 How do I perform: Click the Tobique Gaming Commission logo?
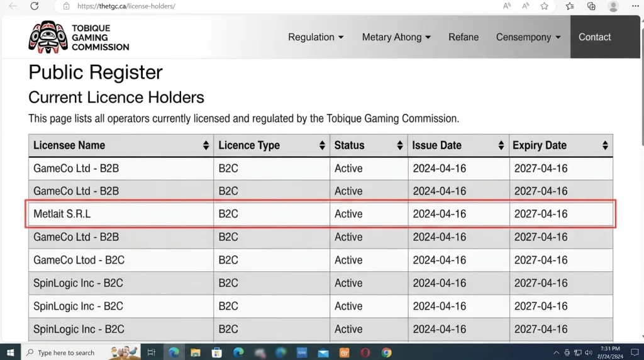point(79,37)
